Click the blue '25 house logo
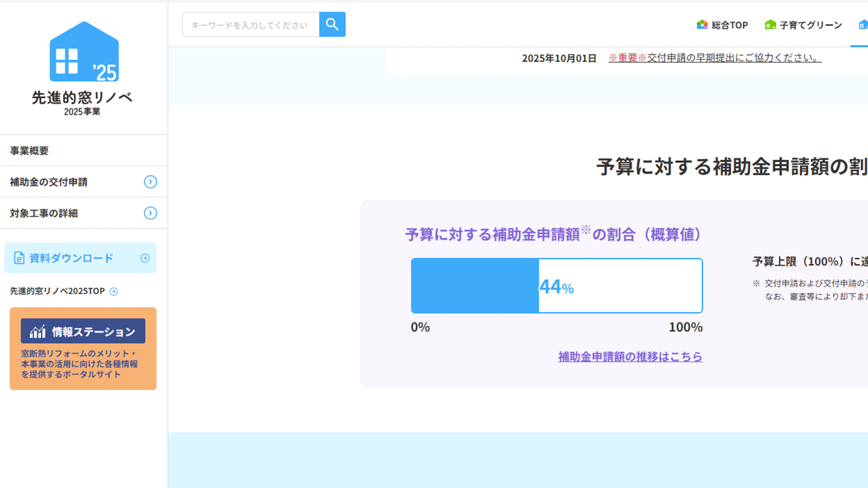The image size is (868, 488). [84, 52]
